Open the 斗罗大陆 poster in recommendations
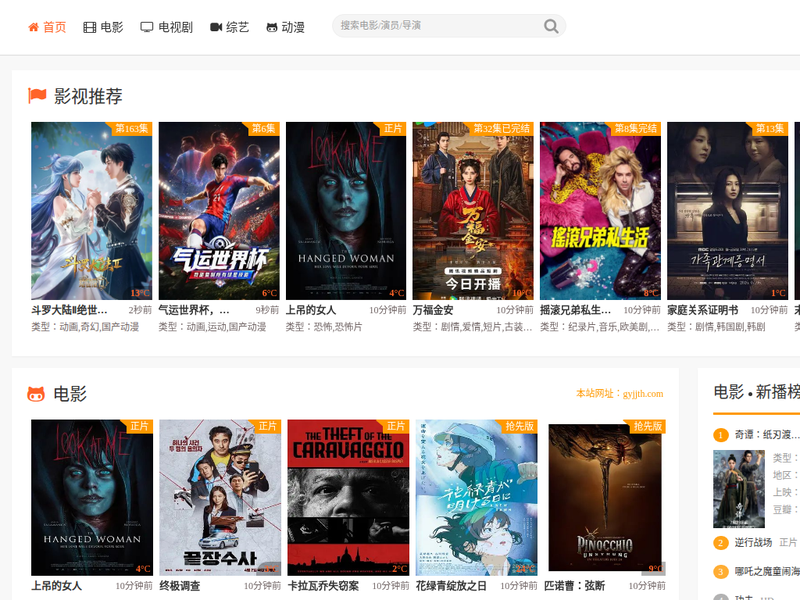 tap(91, 211)
